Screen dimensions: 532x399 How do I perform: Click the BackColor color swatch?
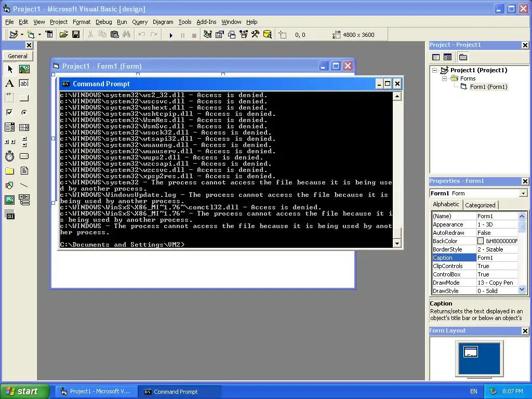coord(481,241)
